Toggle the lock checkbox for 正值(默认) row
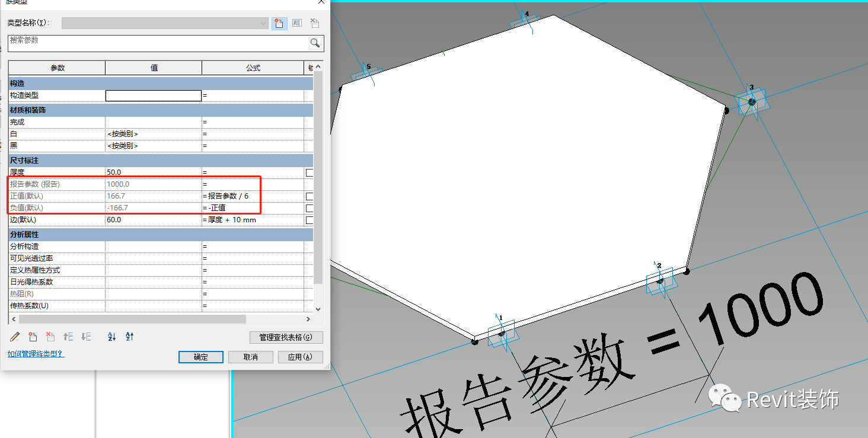 click(309, 196)
